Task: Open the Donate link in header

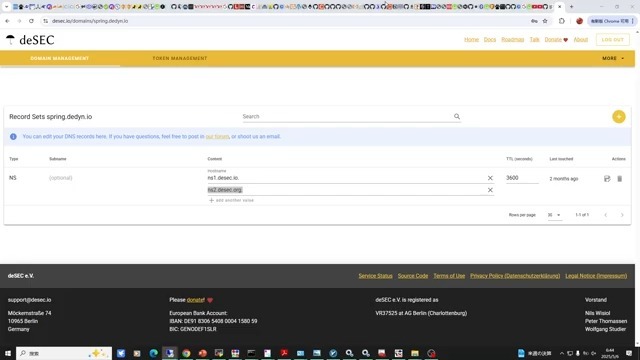Action: tap(556, 40)
